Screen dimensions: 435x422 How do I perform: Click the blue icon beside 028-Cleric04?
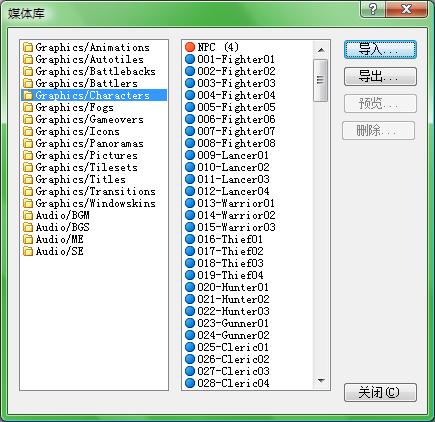pyautogui.click(x=190, y=383)
